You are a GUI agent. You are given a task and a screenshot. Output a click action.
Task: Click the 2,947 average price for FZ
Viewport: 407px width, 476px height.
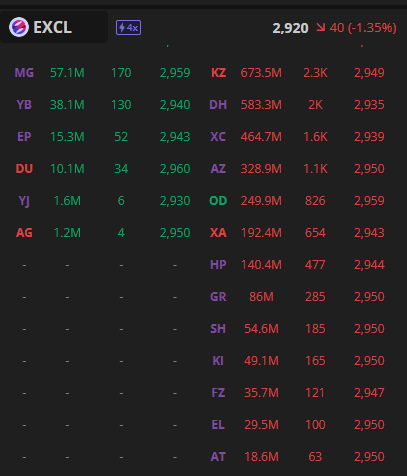(369, 393)
